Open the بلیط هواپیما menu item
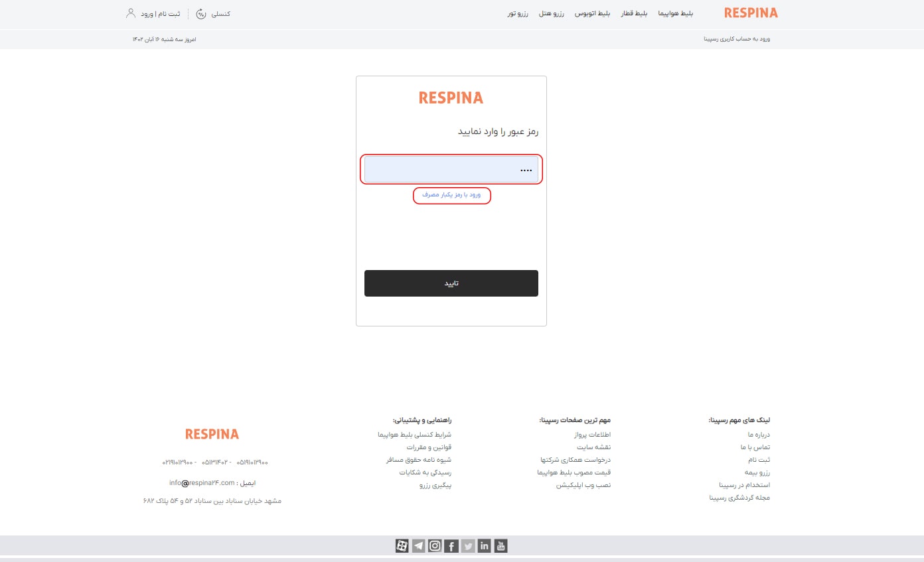The width and height of the screenshot is (924, 562). coord(674,13)
